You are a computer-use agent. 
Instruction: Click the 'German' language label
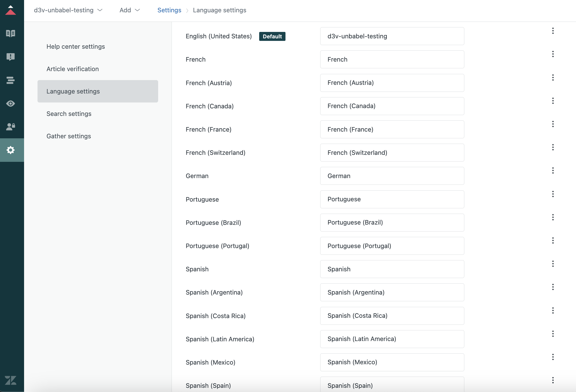point(197,176)
